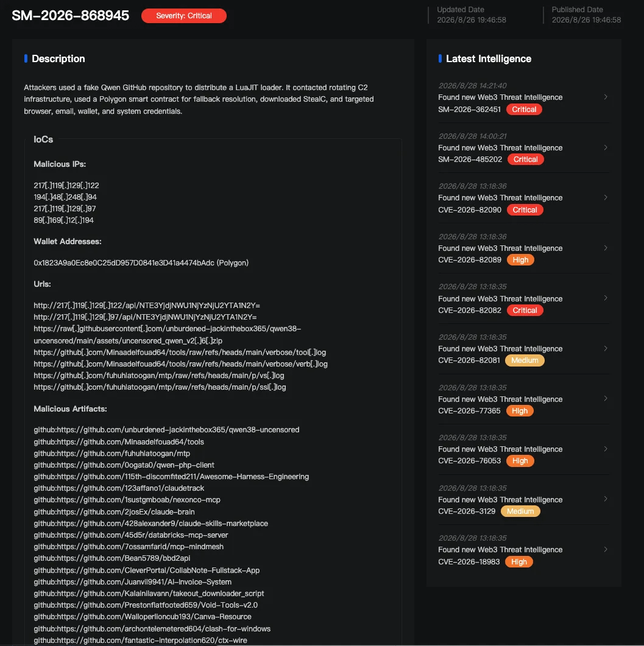Click artifact 7ossamfarid/mcp-mindmesh
Image resolution: width=644 pixels, height=646 pixels.
click(x=129, y=546)
